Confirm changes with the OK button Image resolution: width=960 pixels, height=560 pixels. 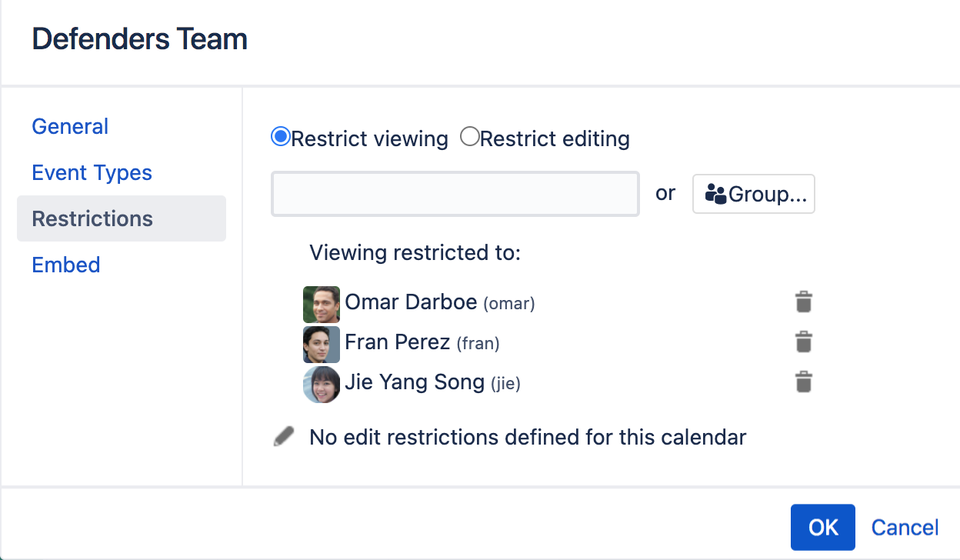click(823, 528)
